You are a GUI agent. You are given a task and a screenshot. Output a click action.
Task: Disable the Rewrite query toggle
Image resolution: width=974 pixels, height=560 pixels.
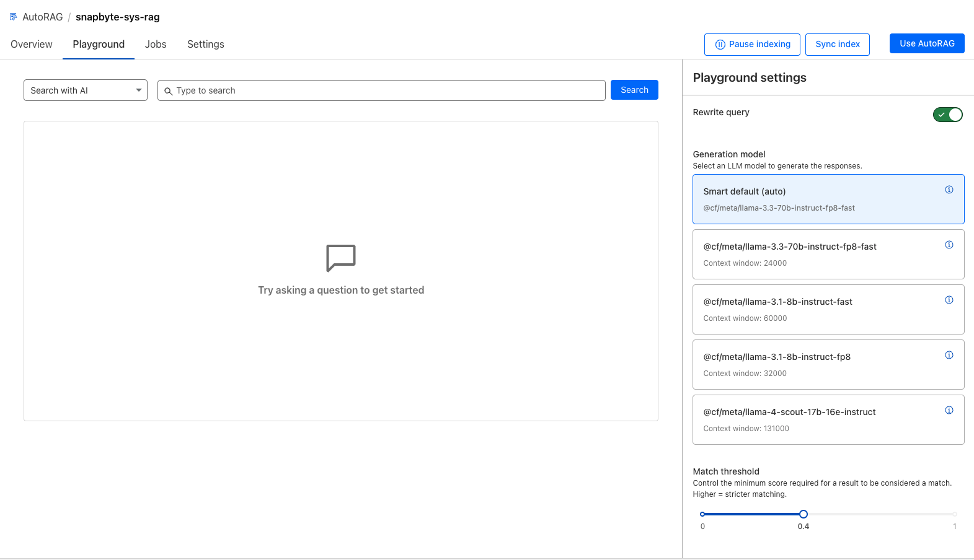(x=947, y=115)
